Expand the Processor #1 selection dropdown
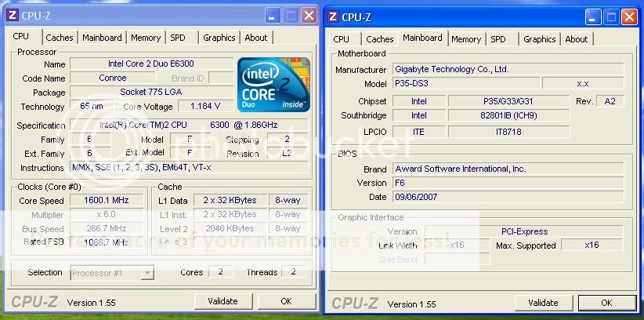 tap(148, 273)
